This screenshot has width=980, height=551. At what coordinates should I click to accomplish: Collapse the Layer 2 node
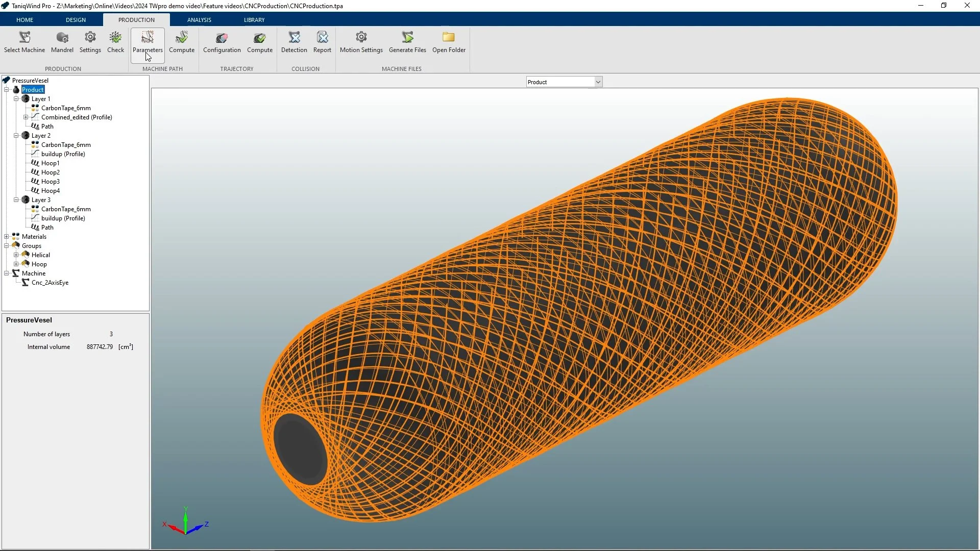16,135
